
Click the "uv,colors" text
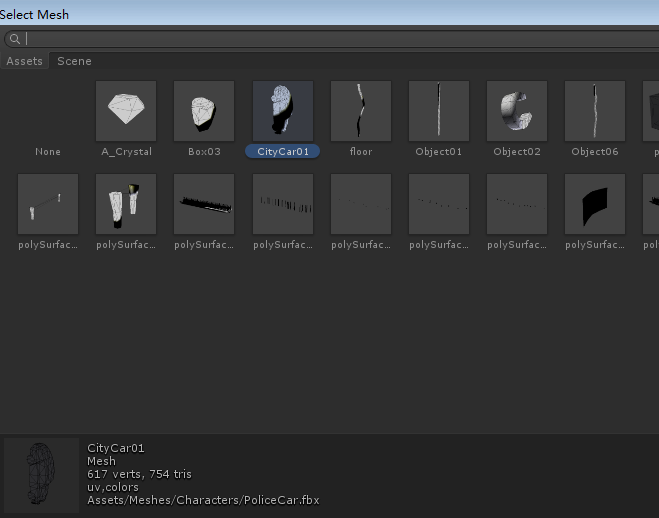point(113,487)
